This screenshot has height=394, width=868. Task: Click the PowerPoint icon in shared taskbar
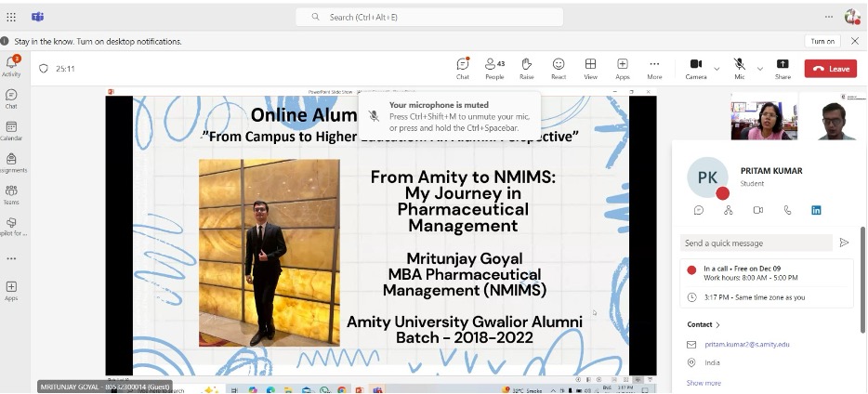coord(360,390)
